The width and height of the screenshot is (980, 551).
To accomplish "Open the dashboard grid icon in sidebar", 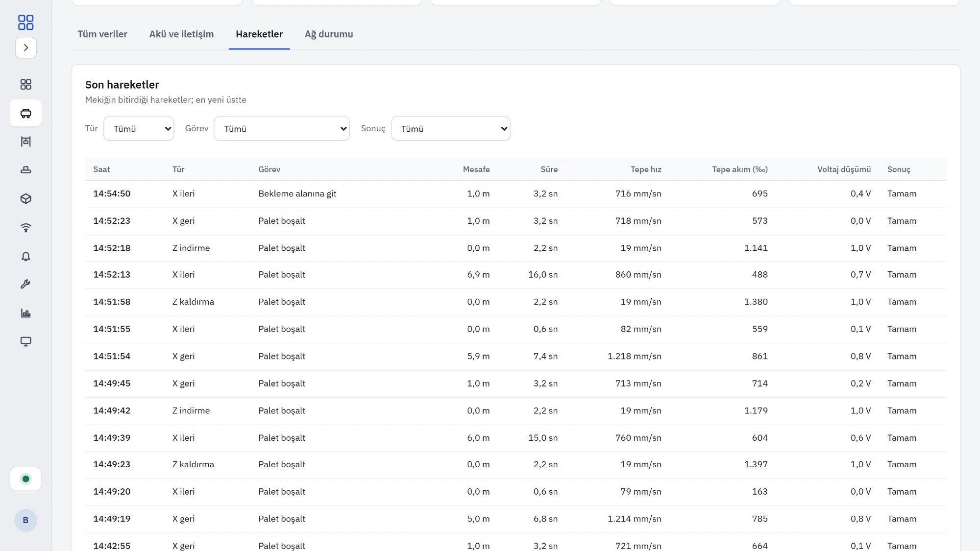I will [x=26, y=85].
